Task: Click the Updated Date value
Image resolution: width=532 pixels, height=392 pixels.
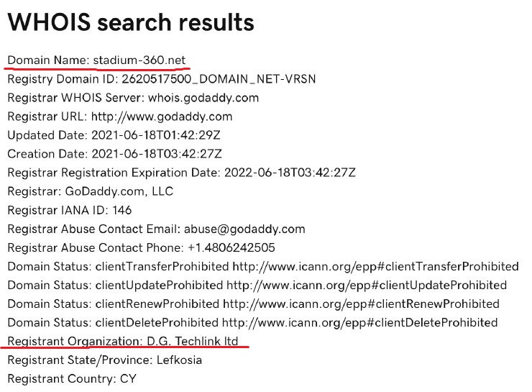Action: pos(156,135)
